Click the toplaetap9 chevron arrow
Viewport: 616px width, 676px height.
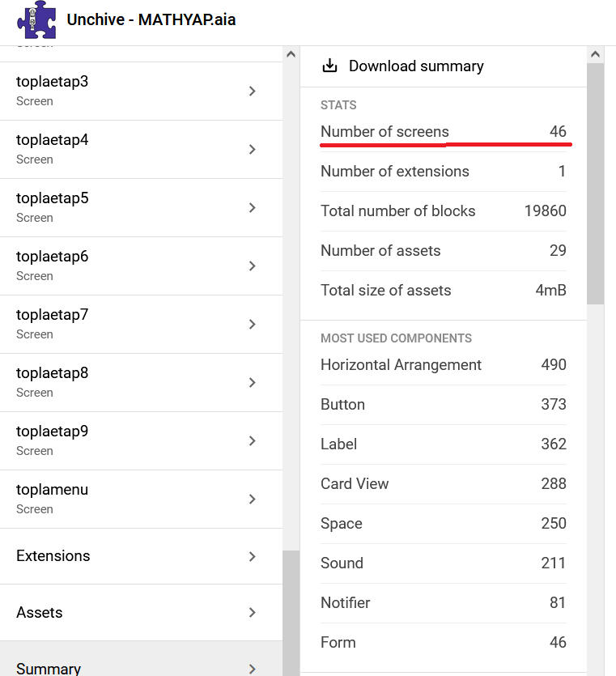253,440
